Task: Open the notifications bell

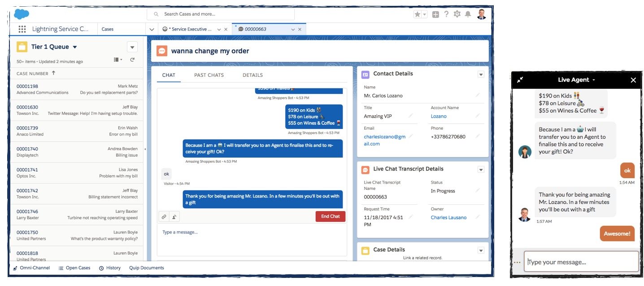Action: pos(468,14)
